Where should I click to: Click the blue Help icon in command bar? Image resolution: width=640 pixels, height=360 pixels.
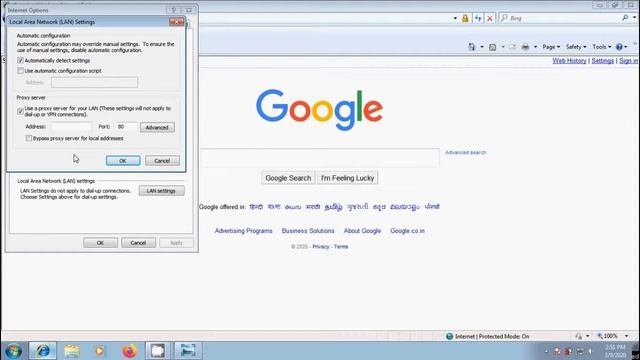(x=619, y=47)
